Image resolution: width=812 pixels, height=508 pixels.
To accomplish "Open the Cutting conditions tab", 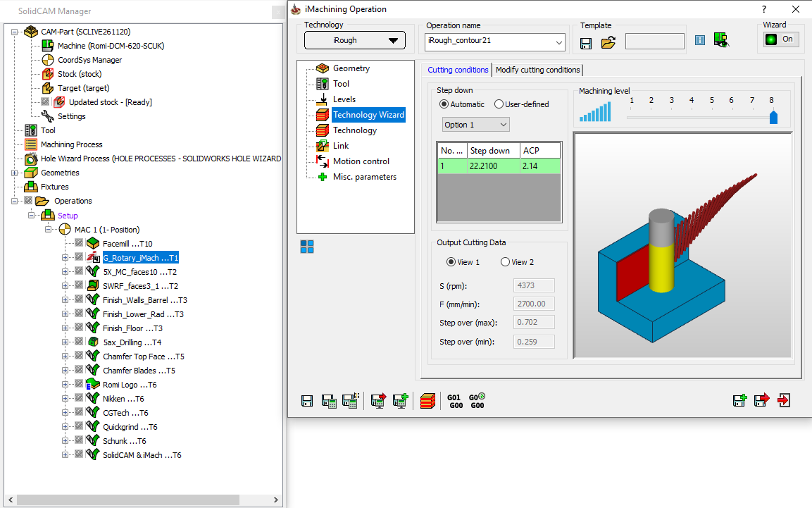I will point(458,70).
